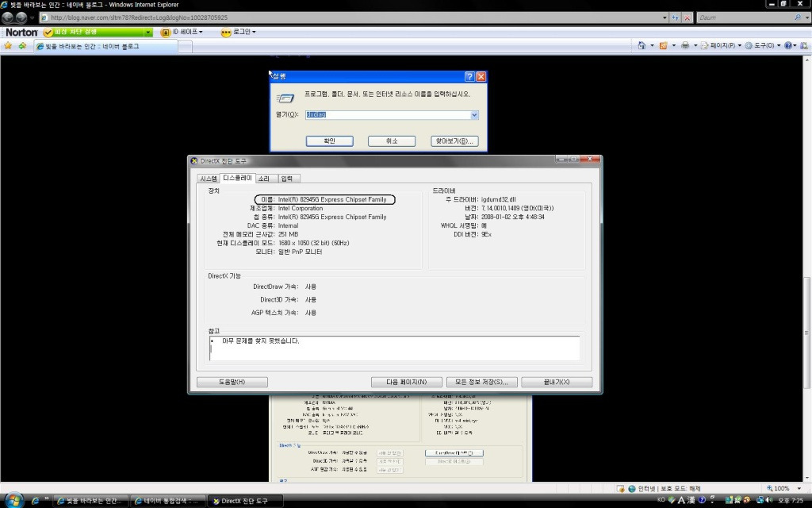Go back with the browser Back arrow
Screen dimensions: 812x508
tap(8, 17)
